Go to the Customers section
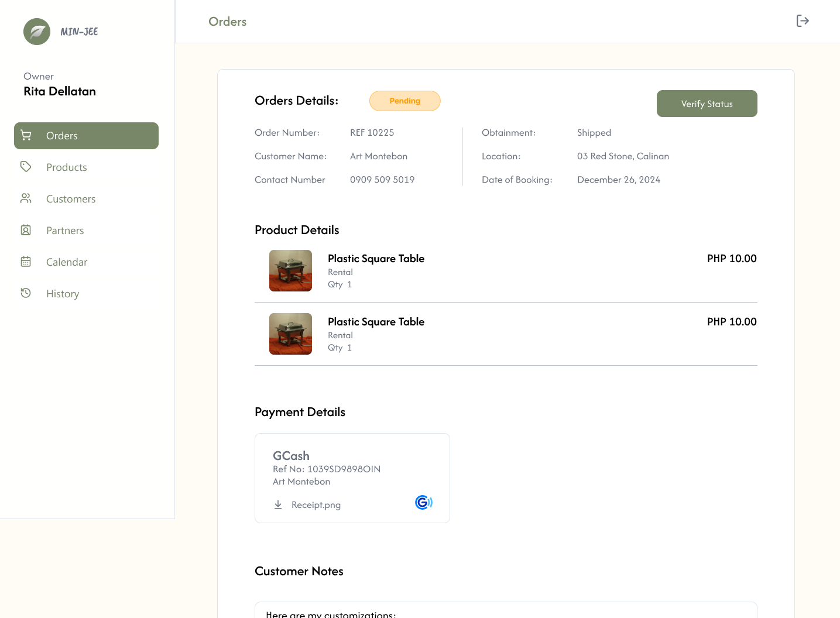Viewport: 840px width, 618px height. coord(86,199)
